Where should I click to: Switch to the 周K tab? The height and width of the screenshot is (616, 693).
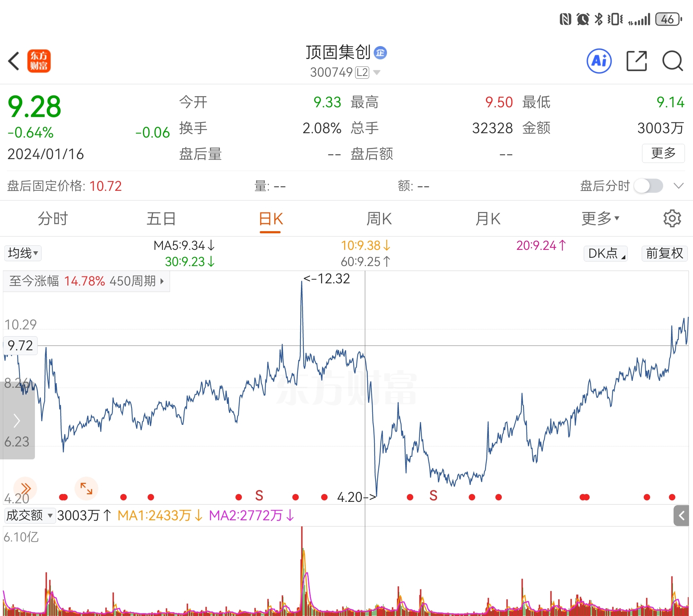(379, 219)
